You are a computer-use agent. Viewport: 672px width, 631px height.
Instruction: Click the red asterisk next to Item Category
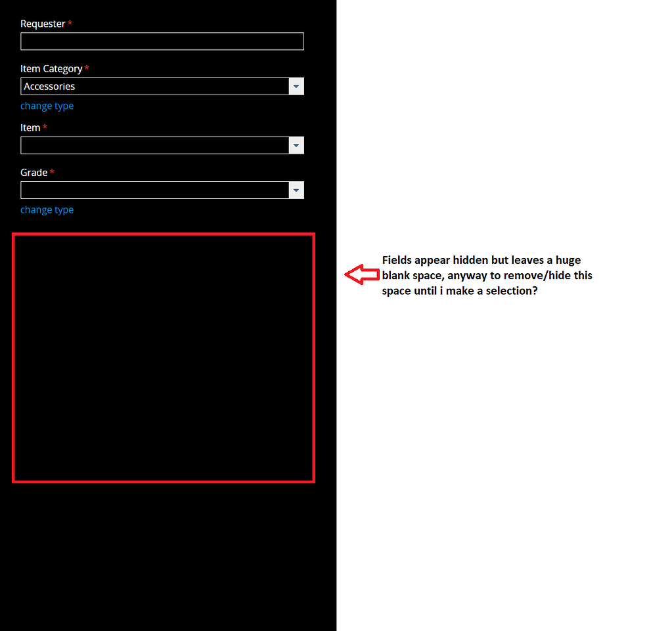86,68
